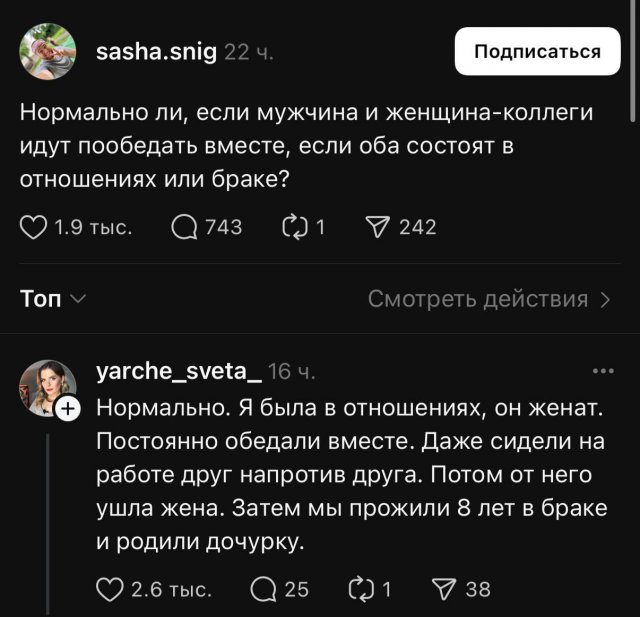The image size is (640, 617).
Task: Reply to yarche_sveta_ comment bubble icon
Action: click(264, 589)
